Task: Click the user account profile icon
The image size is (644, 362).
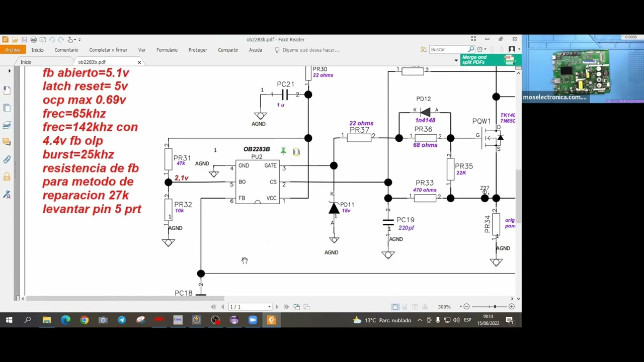Action: point(512,49)
